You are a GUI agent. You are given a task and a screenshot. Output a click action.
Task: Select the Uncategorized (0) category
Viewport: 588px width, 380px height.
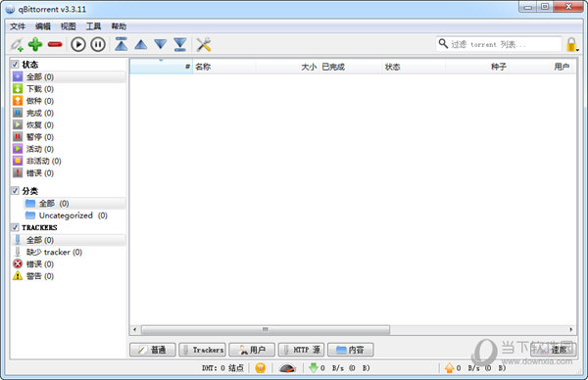click(x=74, y=215)
